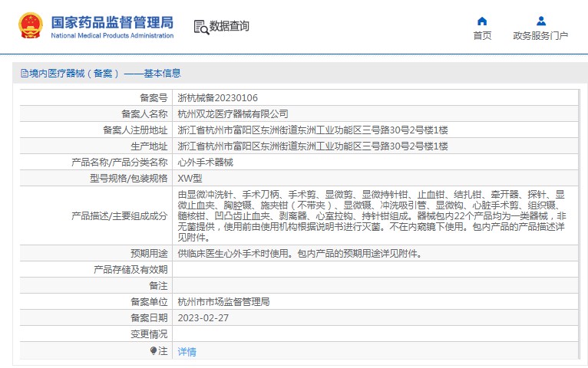Select company name 杭州双龙医疗器械有限公司

(233, 113)
